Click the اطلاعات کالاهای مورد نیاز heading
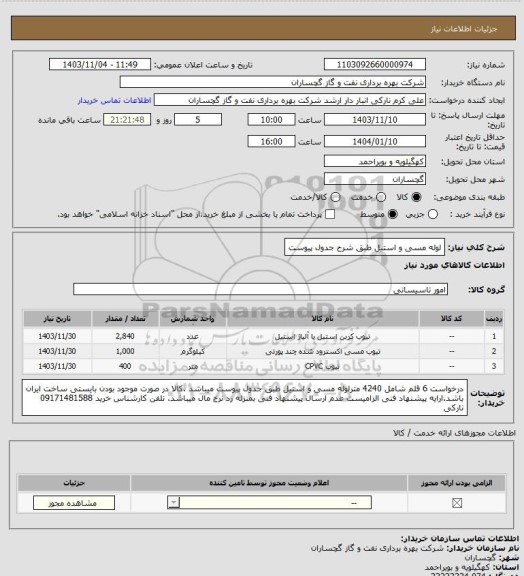The height and width of the screenshot is (576, 524). [x=454, y=266]
